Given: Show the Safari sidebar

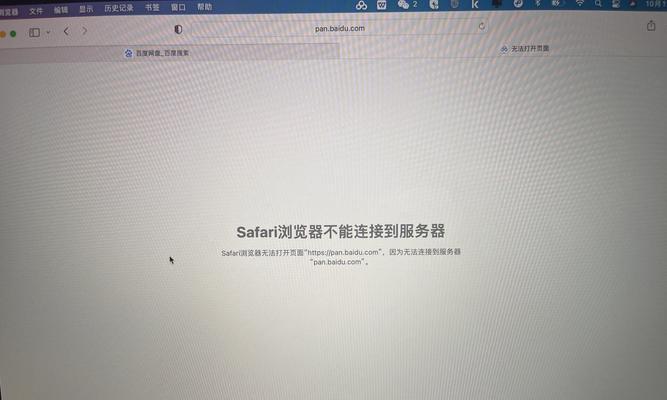Looking at the screenshot, I should (x=34, y=32).
